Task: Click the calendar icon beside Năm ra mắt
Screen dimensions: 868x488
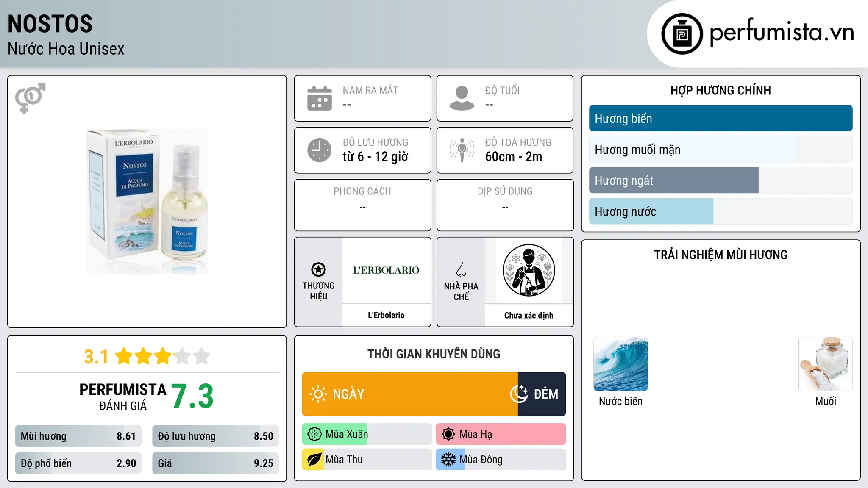Action: coord(320,98)
